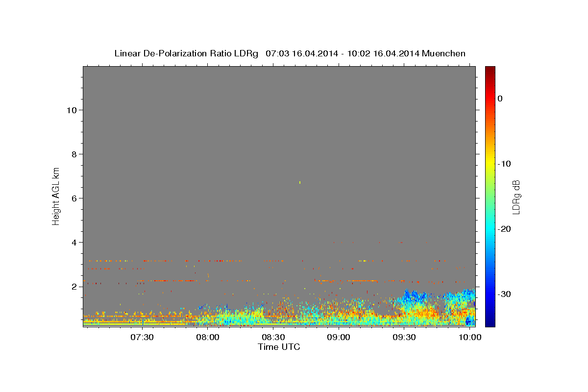Click the colorbar value 0
The height and width of the screenshot is (392, 588).
click(x=500, y=98)
